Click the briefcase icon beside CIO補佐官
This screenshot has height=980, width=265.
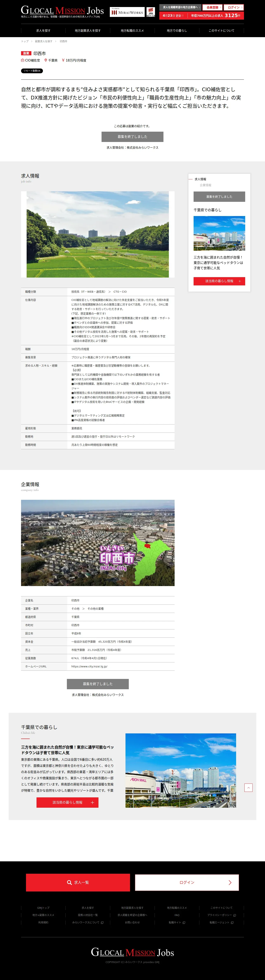[22, 60]
